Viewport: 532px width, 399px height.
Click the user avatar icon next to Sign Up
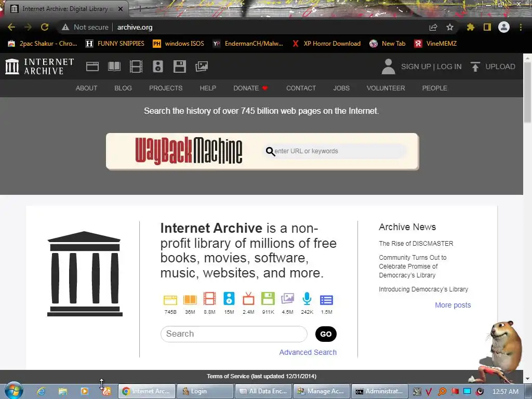click(388, 66)
